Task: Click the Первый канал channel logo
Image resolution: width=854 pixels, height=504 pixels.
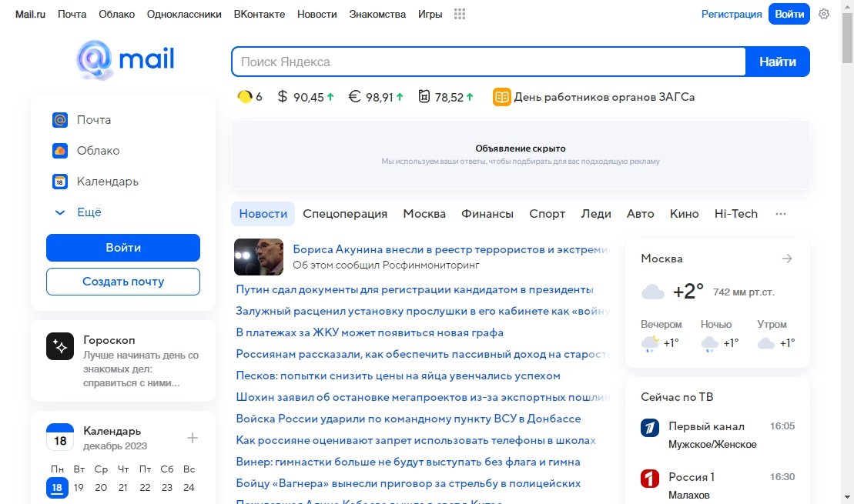Action: tap(648, 426)
